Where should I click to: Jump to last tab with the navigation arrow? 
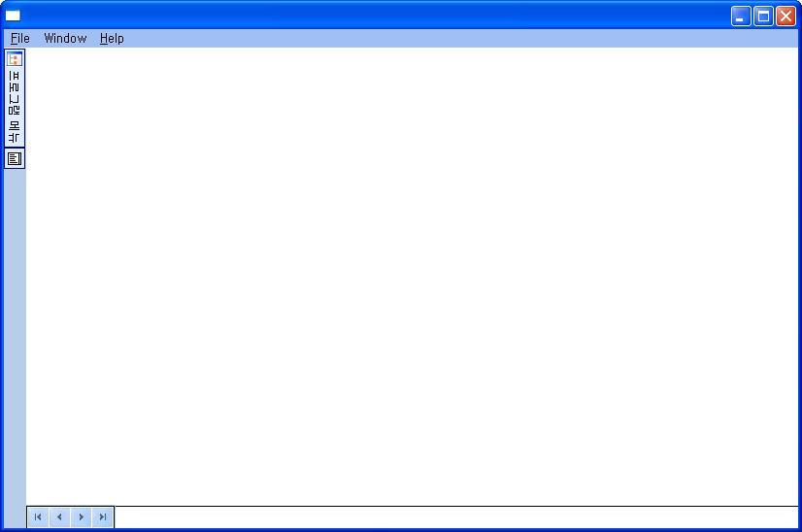point(102,517)
